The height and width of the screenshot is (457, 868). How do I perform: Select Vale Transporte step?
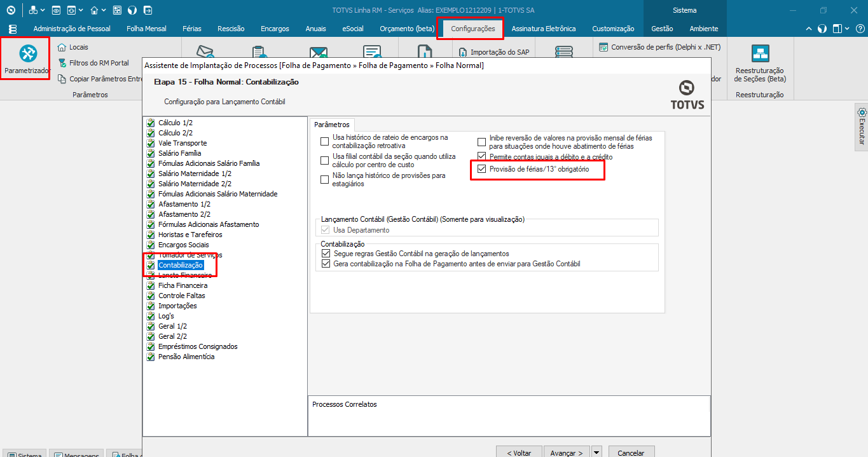[x=183, y=143]
